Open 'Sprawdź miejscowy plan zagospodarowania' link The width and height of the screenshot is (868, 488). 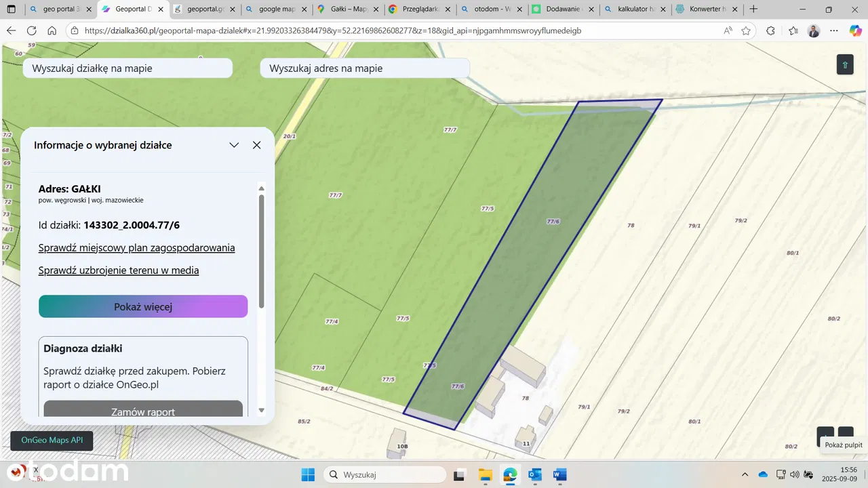click(136, 248)
